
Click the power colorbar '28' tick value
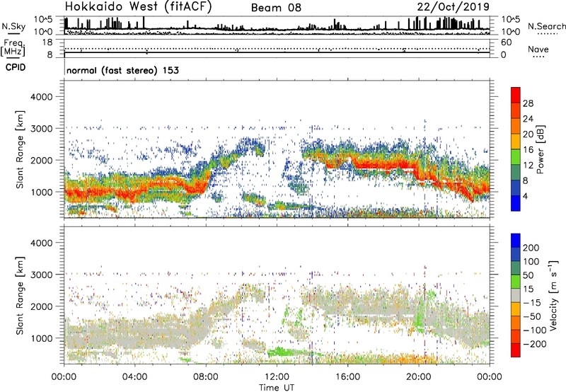tap(528, 103)
